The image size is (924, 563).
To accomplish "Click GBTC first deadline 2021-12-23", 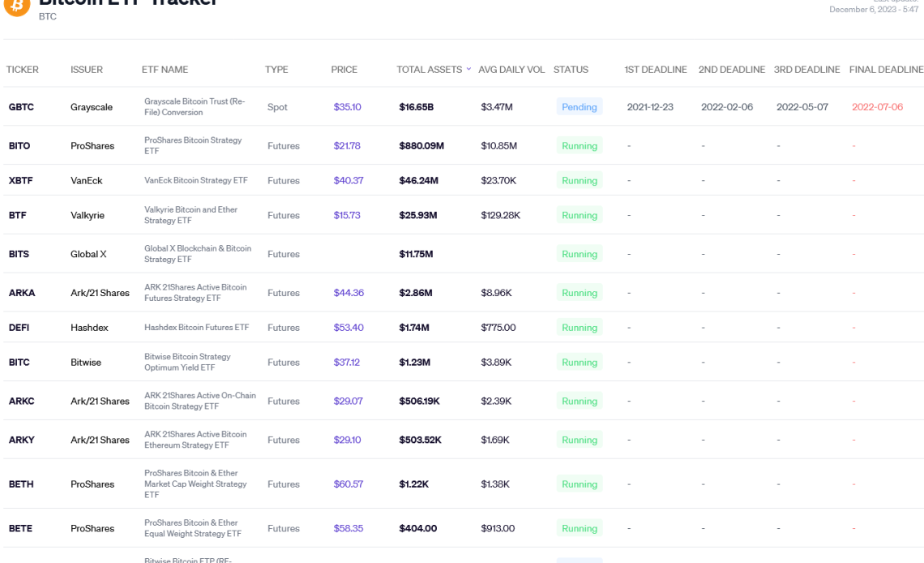I will click(x=650, y=107).
